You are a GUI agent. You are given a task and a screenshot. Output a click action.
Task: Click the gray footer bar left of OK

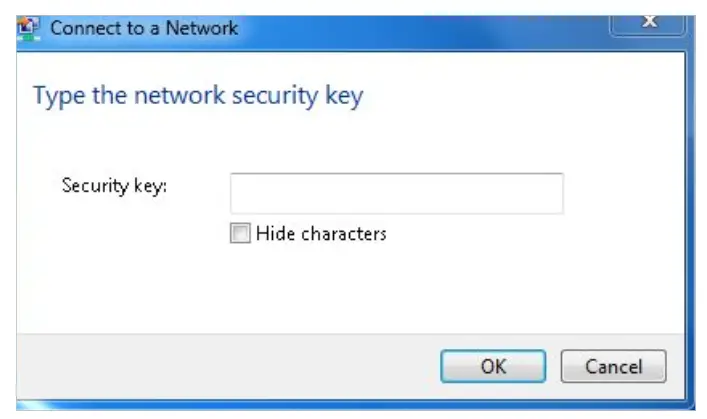[x=220, y=366]
